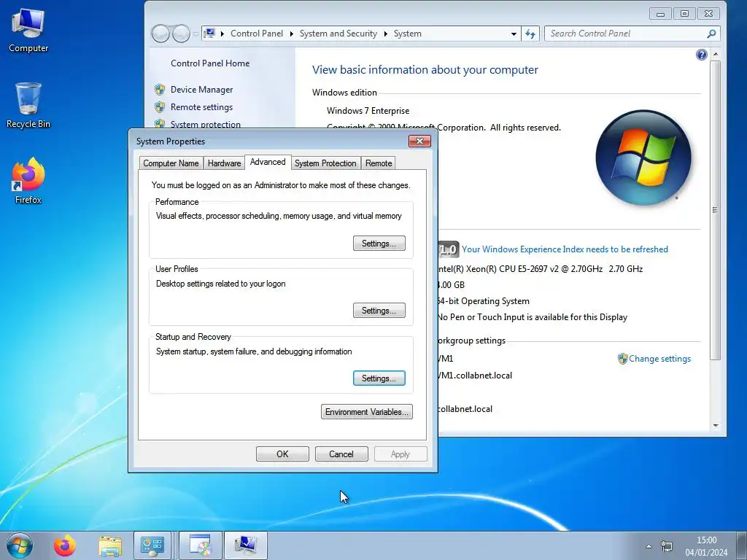Select the Advanced tab
This screenshot has height=560, width=747.
coord(268,162)
